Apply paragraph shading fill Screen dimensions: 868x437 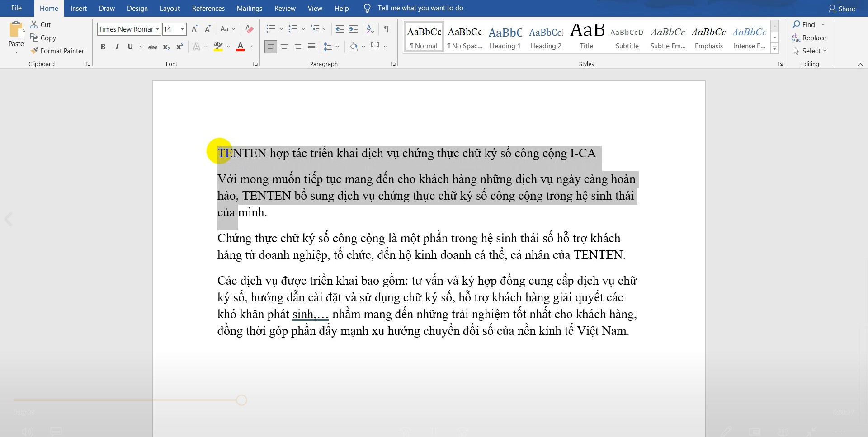click(354, 47)
